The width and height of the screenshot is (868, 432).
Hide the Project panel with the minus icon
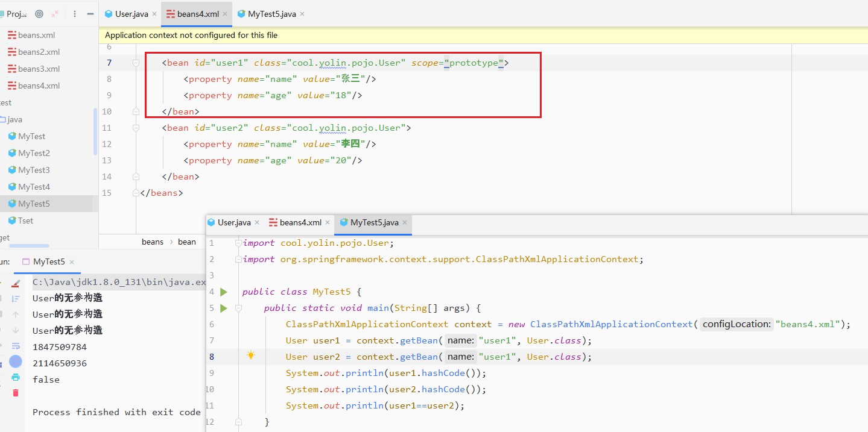point(90,14)
